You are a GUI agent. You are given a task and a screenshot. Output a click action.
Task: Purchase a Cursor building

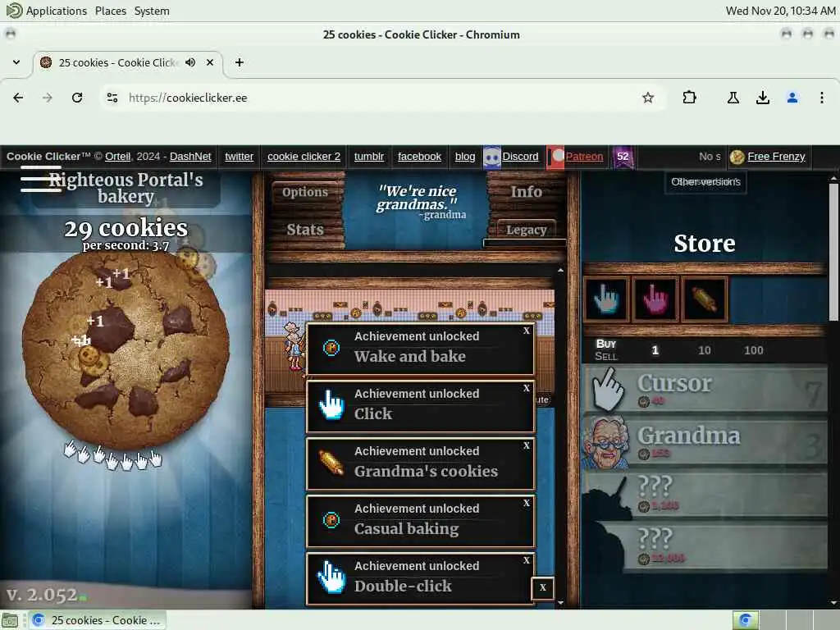(x=705, y=390)
